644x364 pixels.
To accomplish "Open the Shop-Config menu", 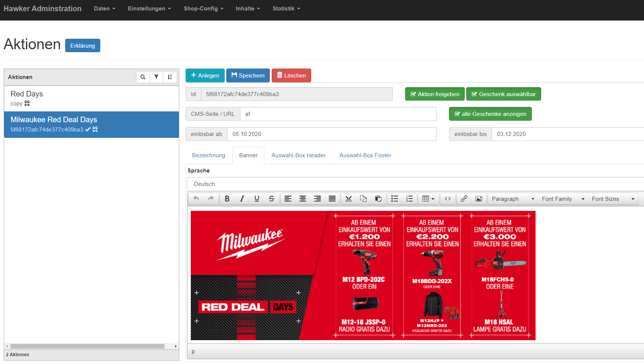I will click(203, 9).
